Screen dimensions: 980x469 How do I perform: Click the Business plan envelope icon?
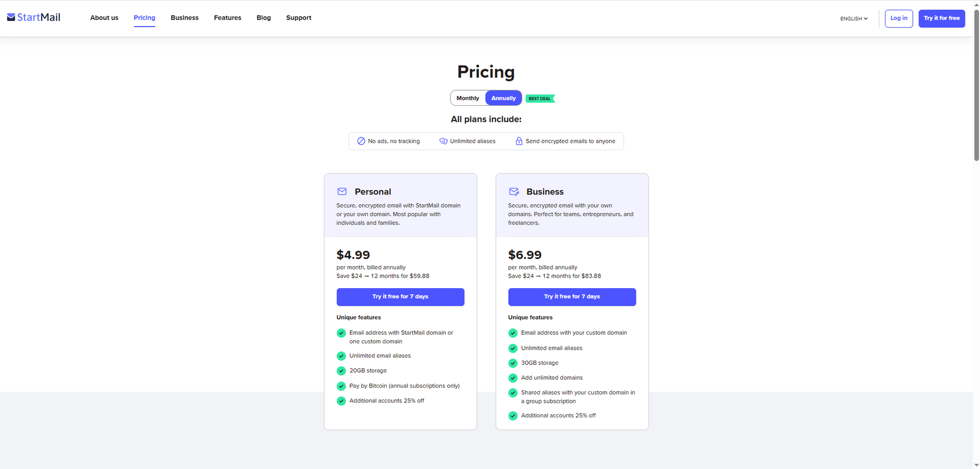coord(513,191)
